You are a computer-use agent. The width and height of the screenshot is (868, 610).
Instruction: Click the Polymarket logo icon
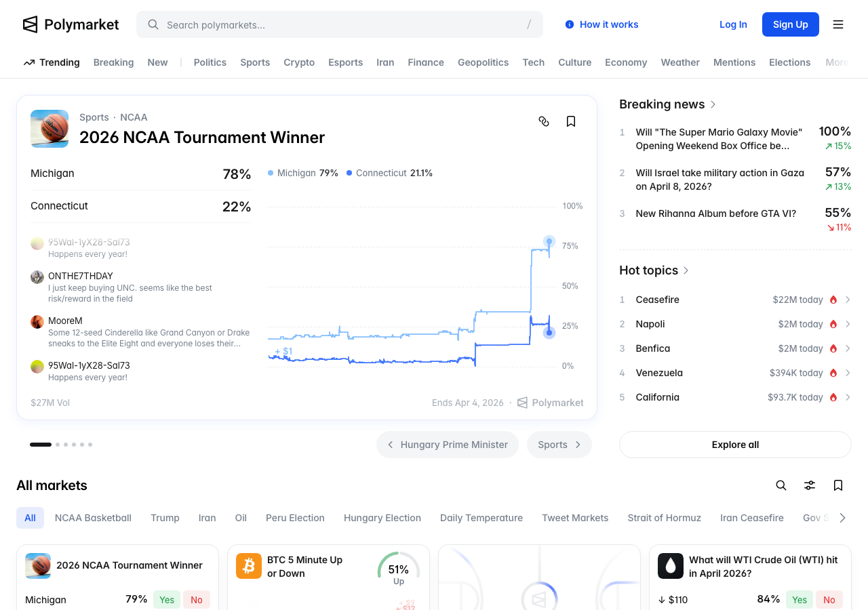coord(31,24)
